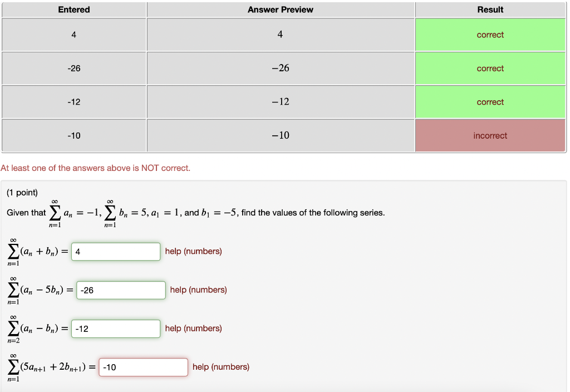Click the Result column header
570x392 pixels.
tap(490, 9)
